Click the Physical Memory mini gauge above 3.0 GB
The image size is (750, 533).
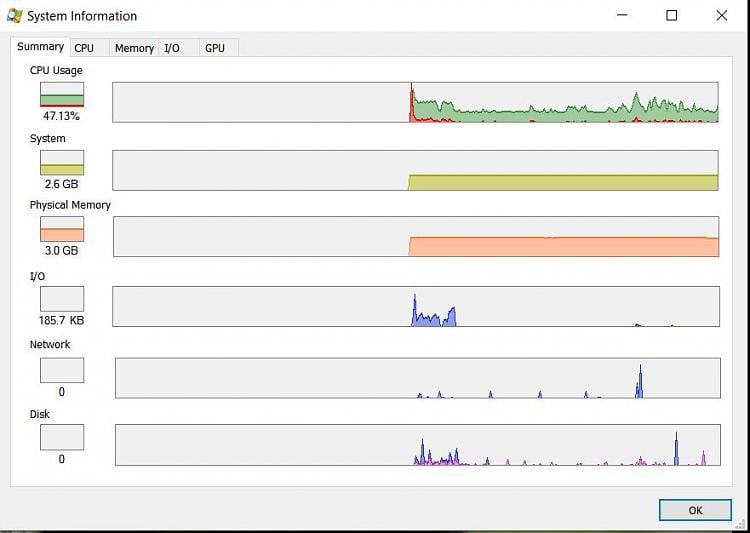(62, 229)
